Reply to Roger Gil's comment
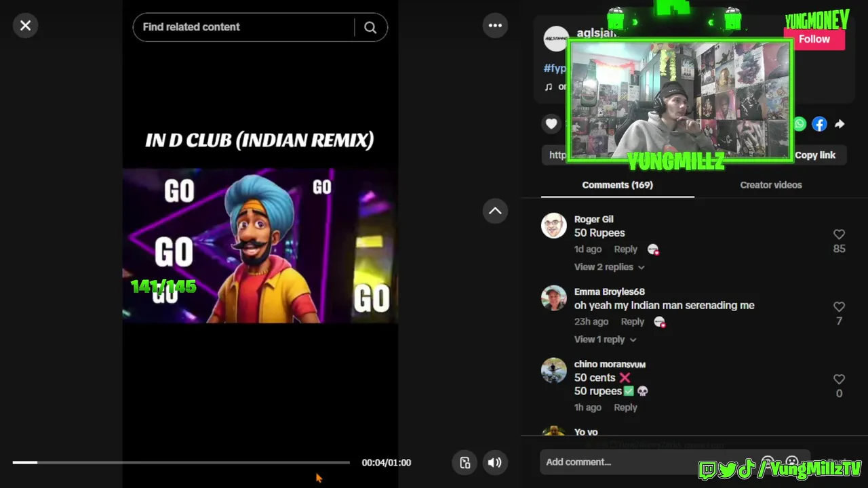This screenshot has height=488, width=868. click(x=625, y=249)
